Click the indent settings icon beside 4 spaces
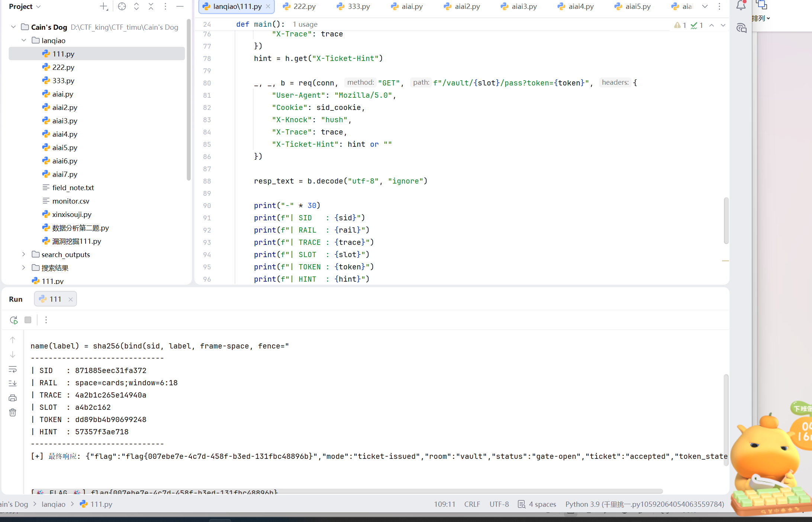812x522 pixels. click(522, 504)
